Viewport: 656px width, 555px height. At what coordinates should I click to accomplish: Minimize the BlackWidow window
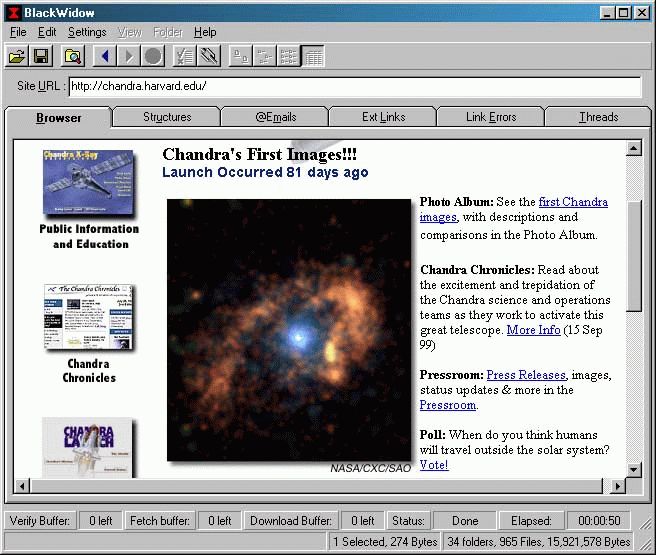point(607,13)
